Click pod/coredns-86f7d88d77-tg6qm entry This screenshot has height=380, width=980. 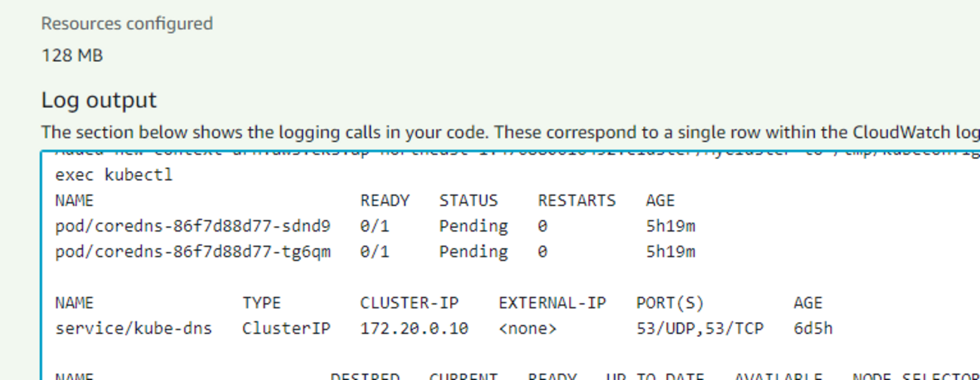tap(193, 251)
